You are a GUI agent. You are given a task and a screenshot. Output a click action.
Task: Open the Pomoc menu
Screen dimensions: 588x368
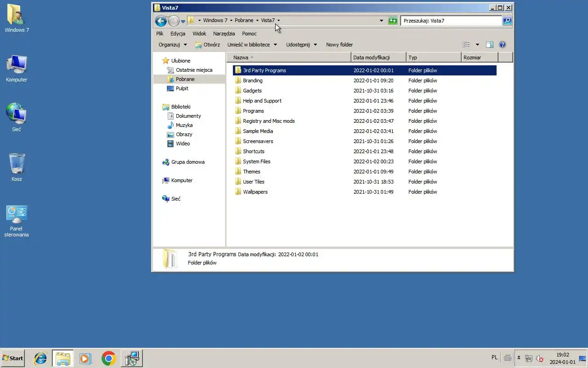point(249,34)
